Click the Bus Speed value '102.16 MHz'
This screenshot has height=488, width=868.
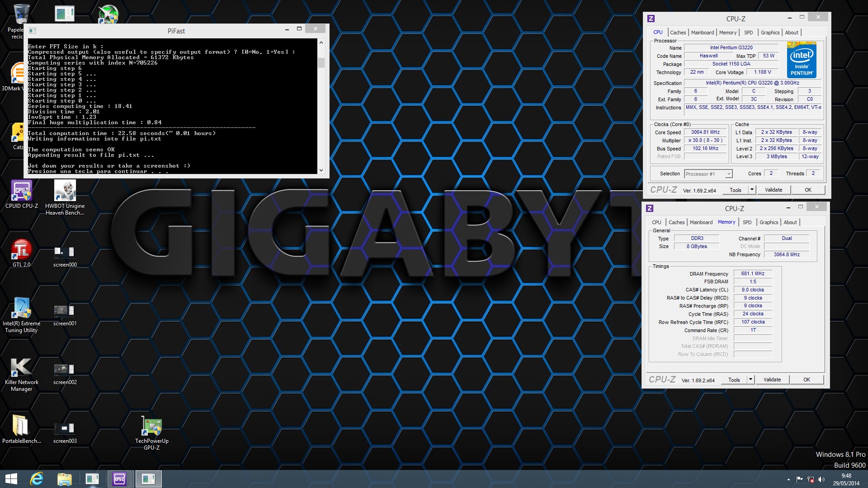point(705,149)
